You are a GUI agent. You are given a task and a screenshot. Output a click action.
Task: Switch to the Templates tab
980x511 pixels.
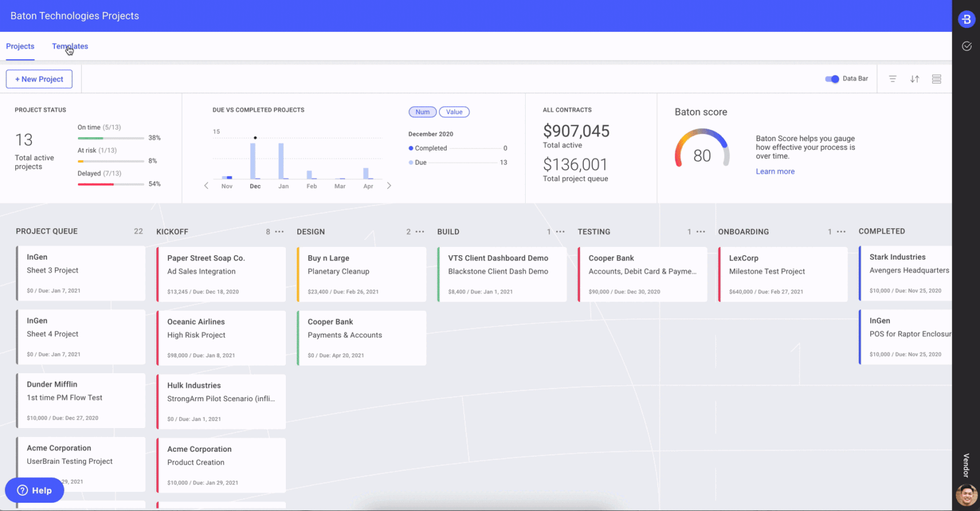click(x=70, y=47)
